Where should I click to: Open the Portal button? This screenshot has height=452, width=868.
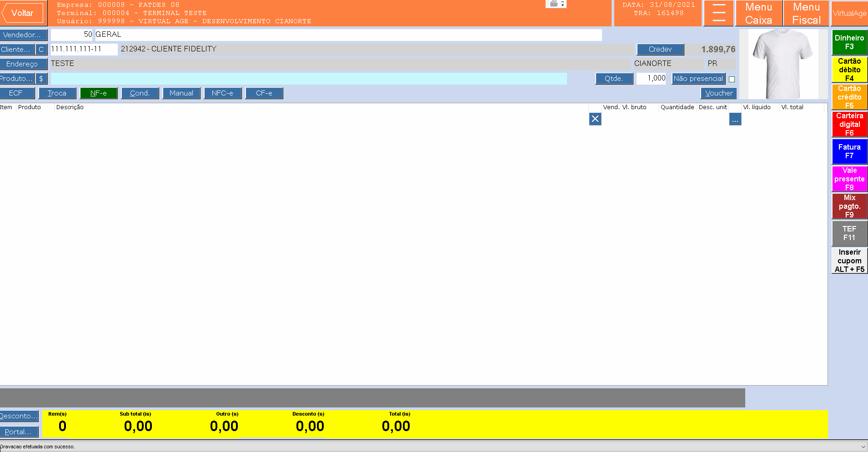19,432
